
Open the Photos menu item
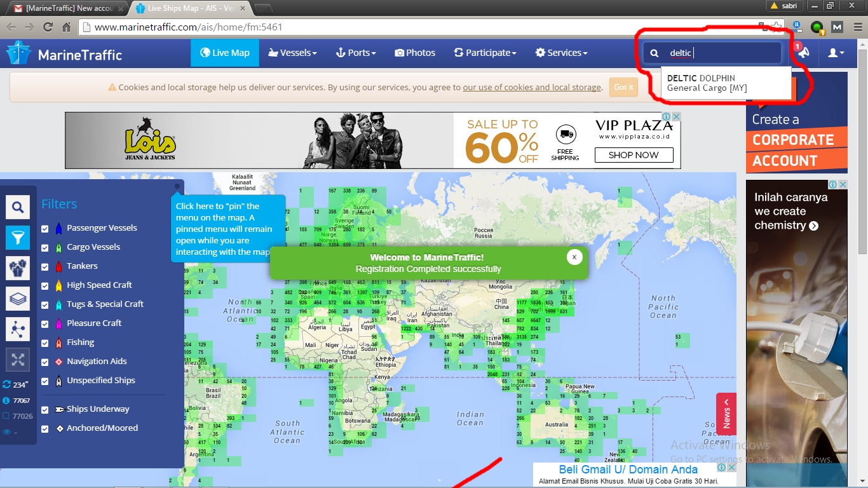pos(415,53)
